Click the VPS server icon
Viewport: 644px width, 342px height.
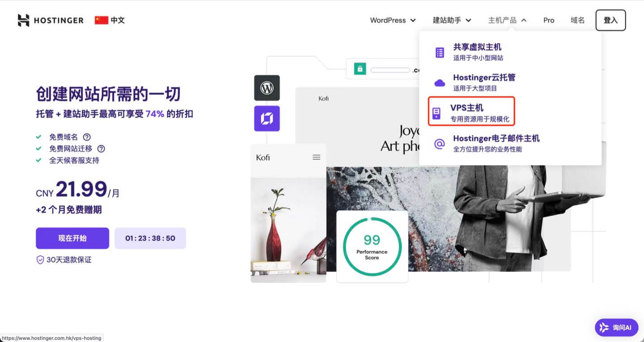tap(436, 113)
